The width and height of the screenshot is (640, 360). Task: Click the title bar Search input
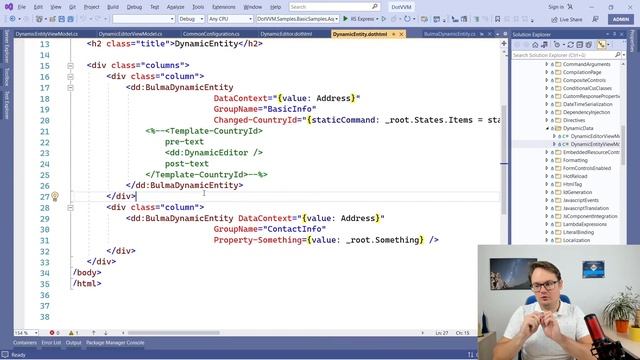pyautogui.click(x=335, y=7)
